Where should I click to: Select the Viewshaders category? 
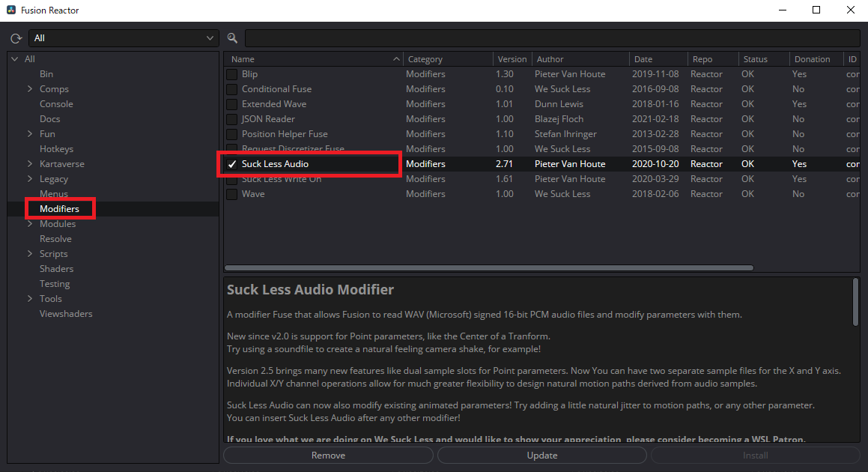66,314
